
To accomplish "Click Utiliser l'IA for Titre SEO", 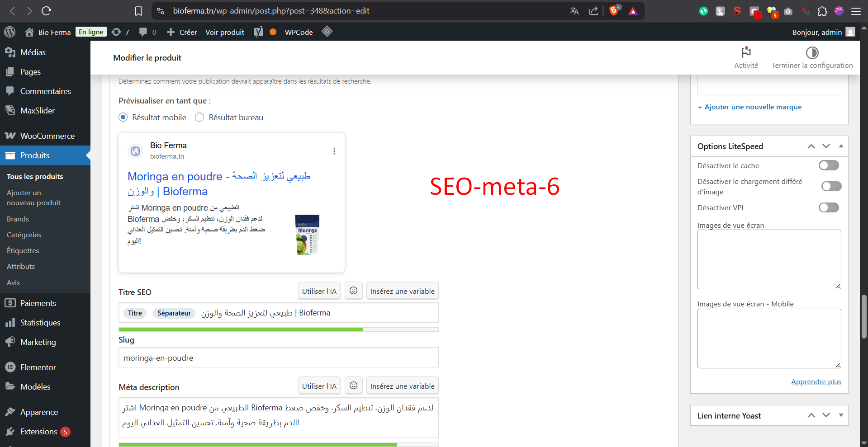I will pyautogui.click(x=319, y=291).
